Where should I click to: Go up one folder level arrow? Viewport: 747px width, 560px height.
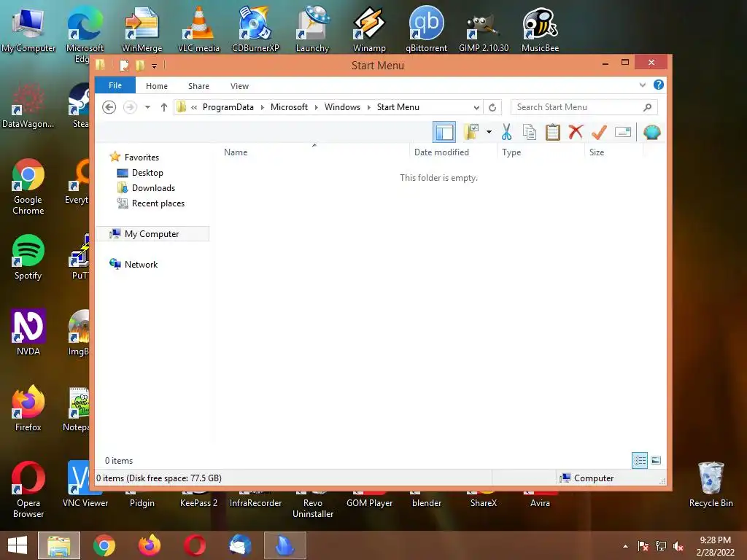164,107
